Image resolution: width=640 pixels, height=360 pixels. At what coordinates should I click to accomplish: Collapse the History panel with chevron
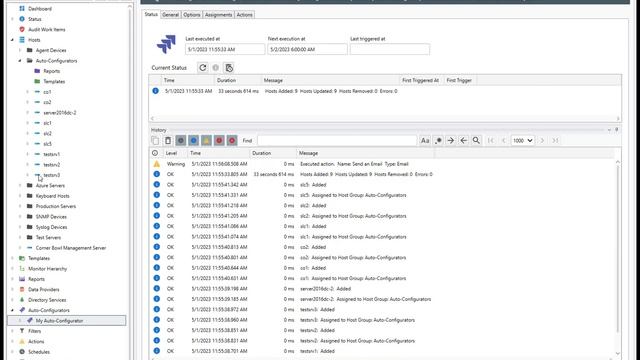pyautogui.click(x=609, y=130)
